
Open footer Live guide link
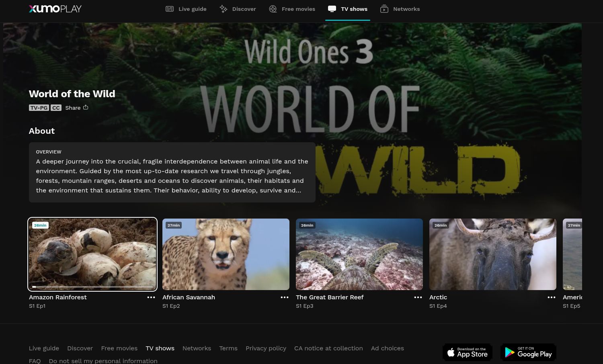(44, 348)
